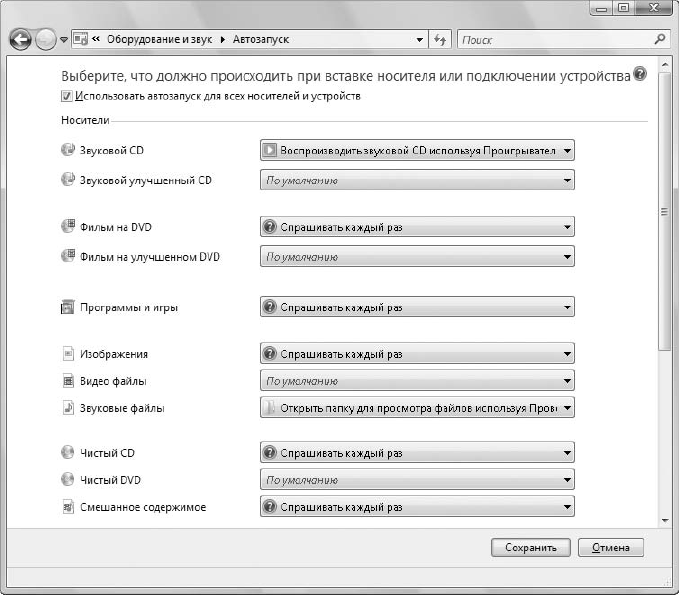The width and height of the screenshot is (679, 595).
Task: Open the address bar history dropdown arrow
Action: point(420,40)
